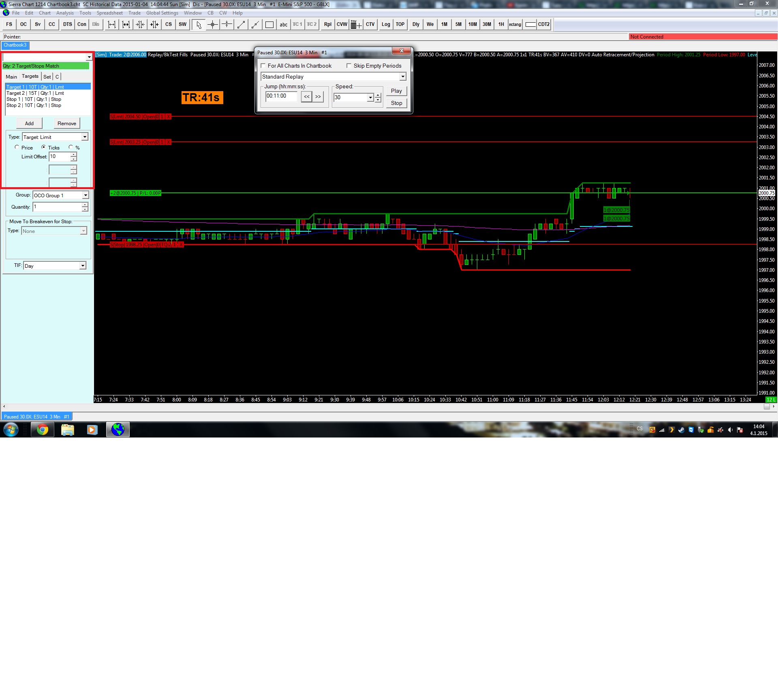Select the rectangle drawing tool
Image resolution: width=778 pixels, height=700 pixels.
coord(269,25)
